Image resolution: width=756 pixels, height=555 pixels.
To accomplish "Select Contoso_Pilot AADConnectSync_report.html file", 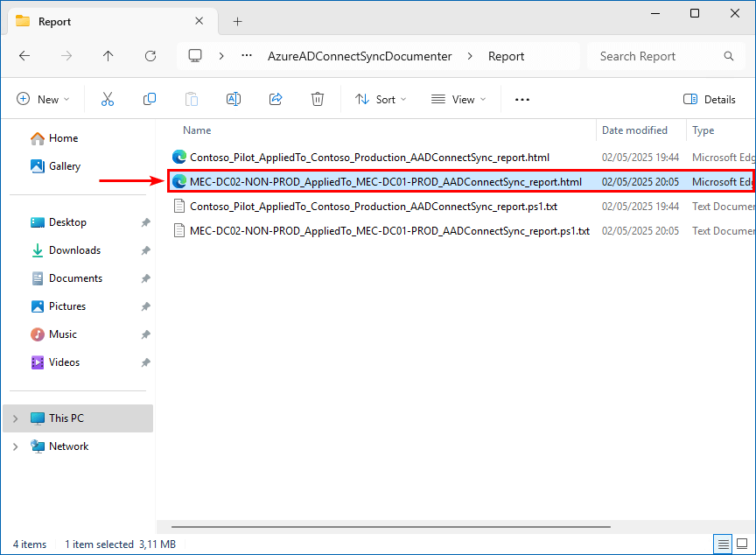I will (369, 158).
